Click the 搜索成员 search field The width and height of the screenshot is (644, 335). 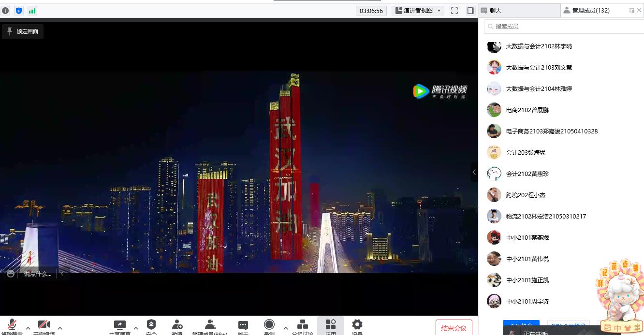pyautogui.click(x=563, y=27)
